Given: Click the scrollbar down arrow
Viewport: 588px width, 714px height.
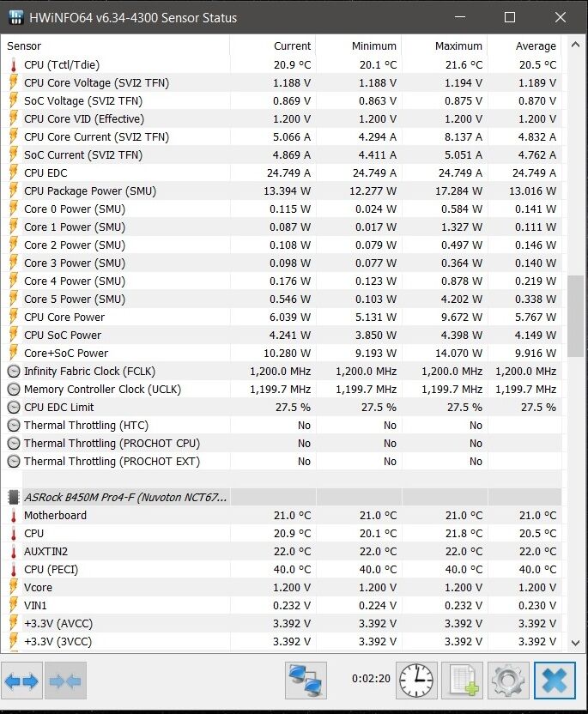Looking at the screenshot, I should point(575,643).
